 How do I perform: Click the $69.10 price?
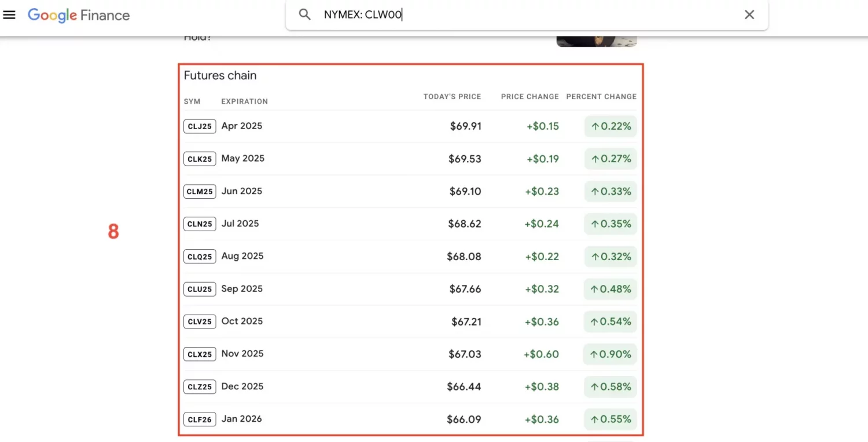pos(465,191)
